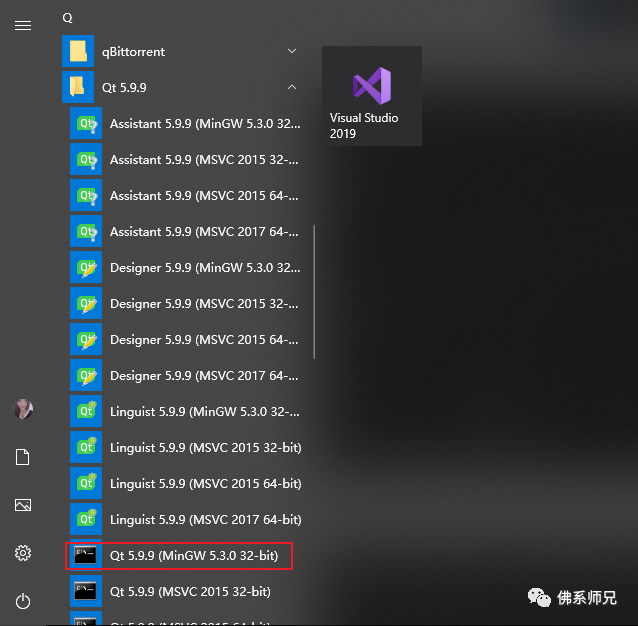
Task: Click the Qt 5.9.9 folder icon
Action: (x=78, y=87)
